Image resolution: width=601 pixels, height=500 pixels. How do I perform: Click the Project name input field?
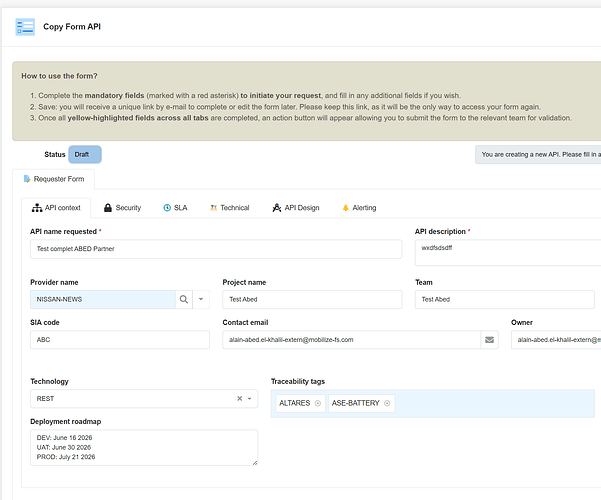(x=311, y=299)
